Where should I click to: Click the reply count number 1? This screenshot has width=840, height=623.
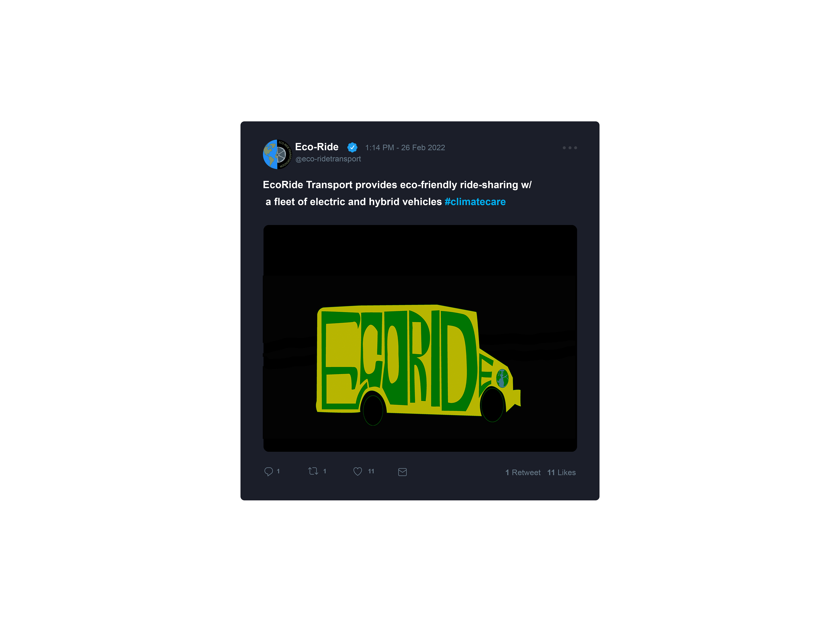(x=278, y=471)
